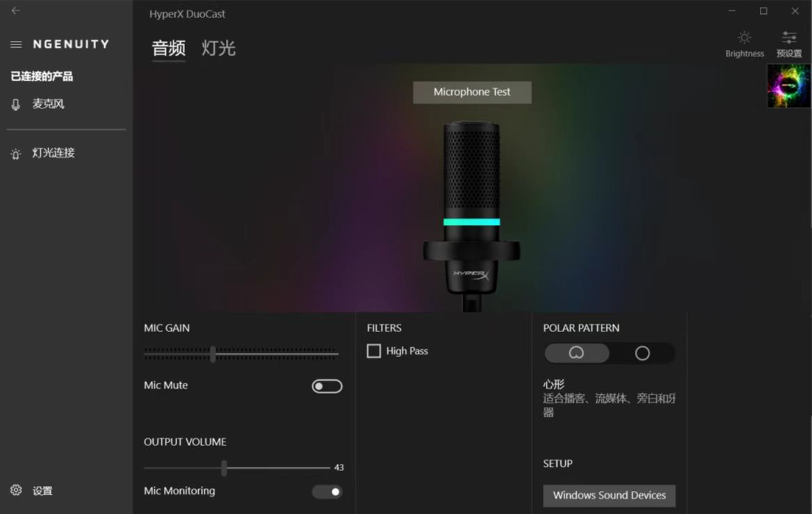Switch to the 灯光 lighting tab
Image resolution: width=812 pixels, height=514 pixels.
[218, 49]
